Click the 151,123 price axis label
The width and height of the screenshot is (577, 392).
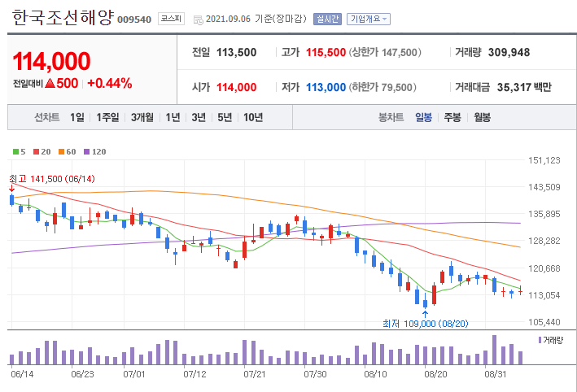pyautogui.click(x=544, y=160)
